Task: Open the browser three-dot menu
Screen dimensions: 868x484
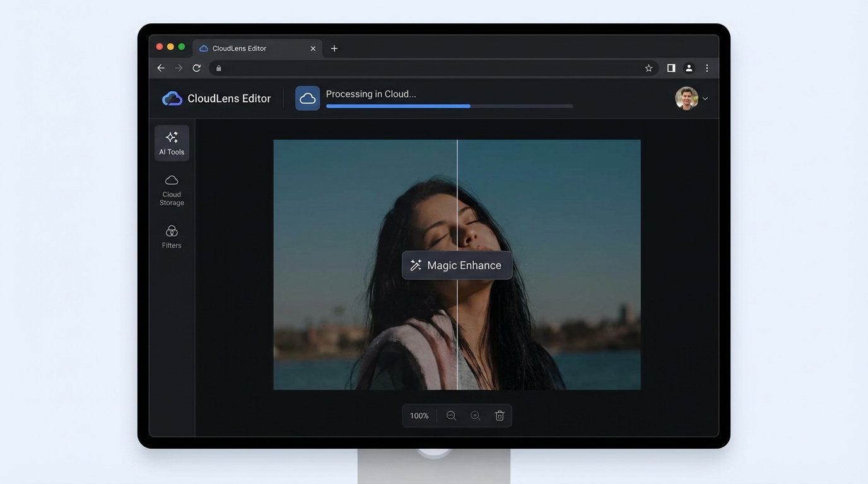Action: [707, 68]
